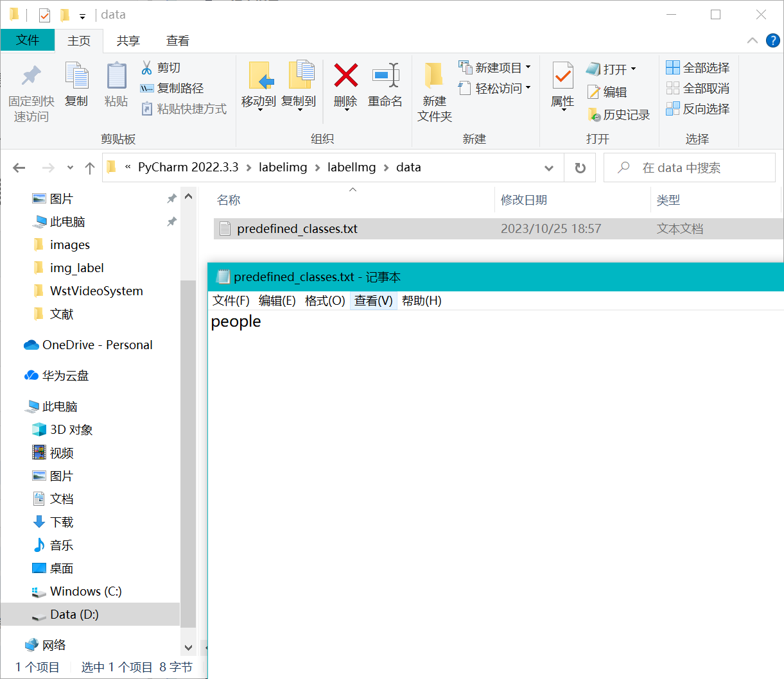Open the New Item (新建项目) menu

[494, 67]
